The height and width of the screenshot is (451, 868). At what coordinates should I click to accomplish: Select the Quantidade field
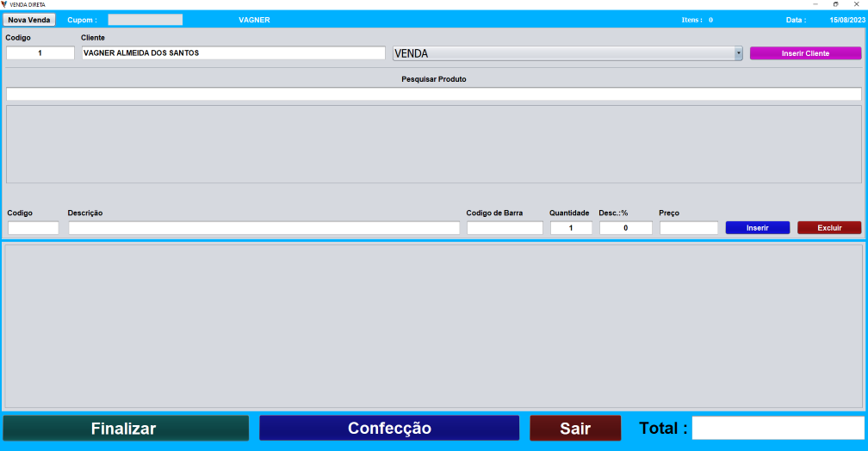pyautogui.click(x=571, y=228)
